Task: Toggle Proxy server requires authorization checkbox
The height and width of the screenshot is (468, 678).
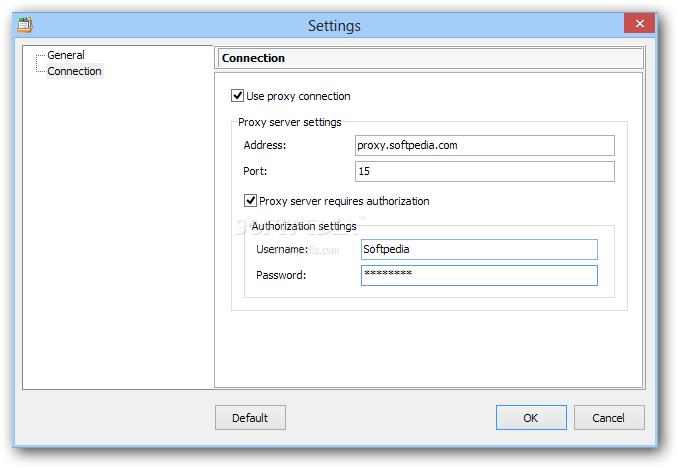Action: (x=250, y=201)
